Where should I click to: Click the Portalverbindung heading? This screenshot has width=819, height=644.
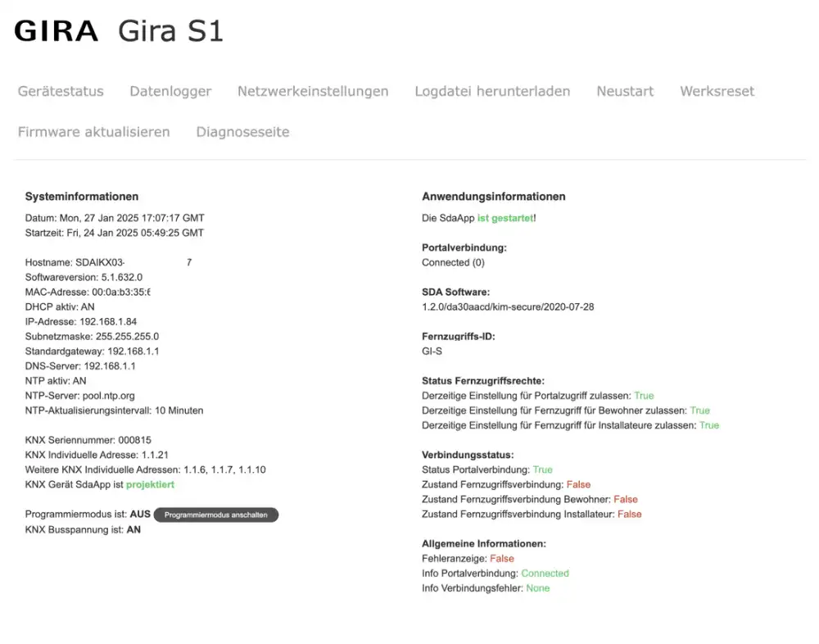(x=464, y=247)
